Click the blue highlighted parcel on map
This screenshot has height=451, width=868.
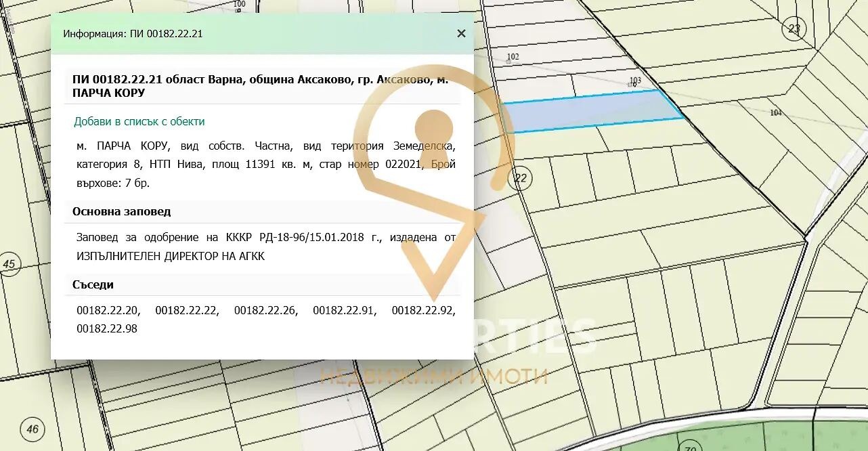[589, 110]
